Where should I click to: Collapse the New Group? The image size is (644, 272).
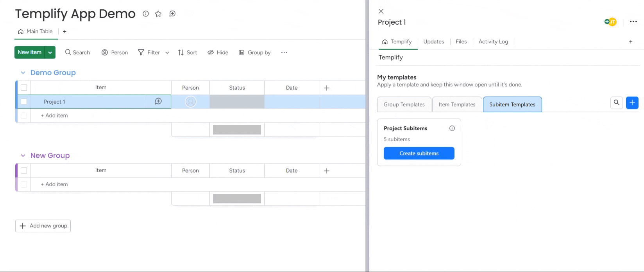click(x=23, y=156)
